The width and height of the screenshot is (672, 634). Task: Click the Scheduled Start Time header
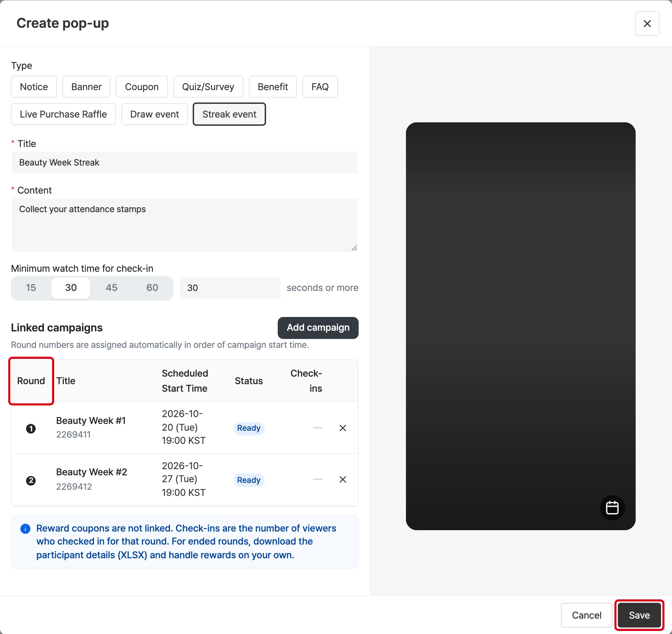pyautogui.click(x=185, y=381)
